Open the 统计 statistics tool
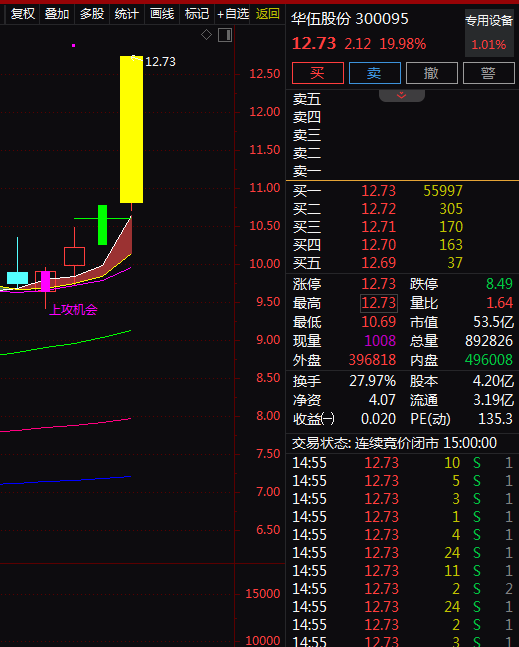 click(127, 14)
